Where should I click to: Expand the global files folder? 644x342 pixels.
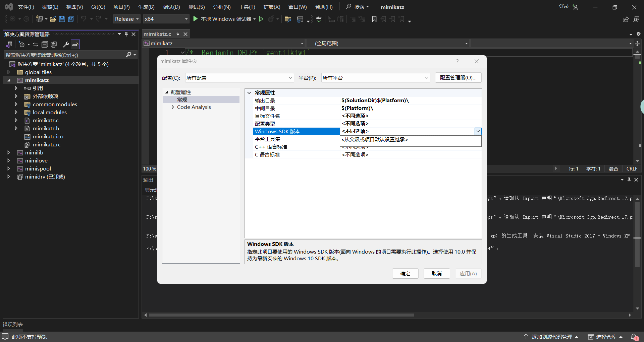(9, 72)
